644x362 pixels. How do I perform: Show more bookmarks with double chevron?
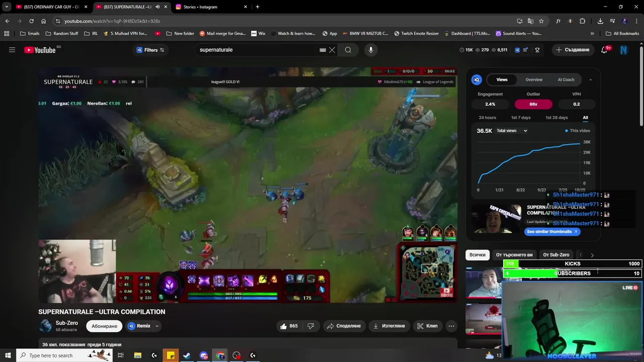coord(592,34)
